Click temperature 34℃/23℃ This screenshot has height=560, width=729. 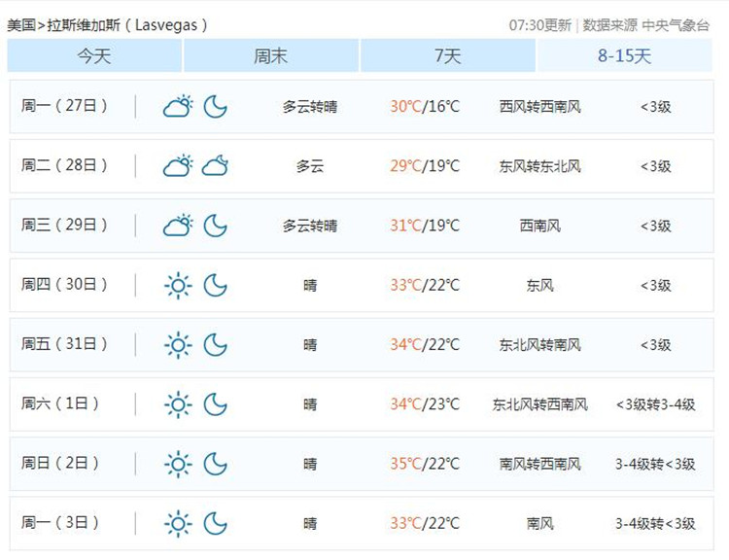click(x=425, y=404)
